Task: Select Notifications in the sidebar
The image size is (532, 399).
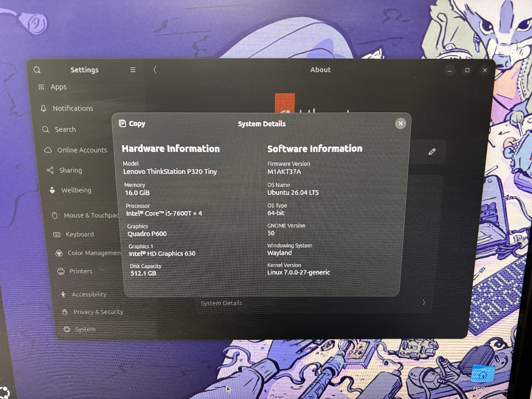Action: tap(67, 108)
